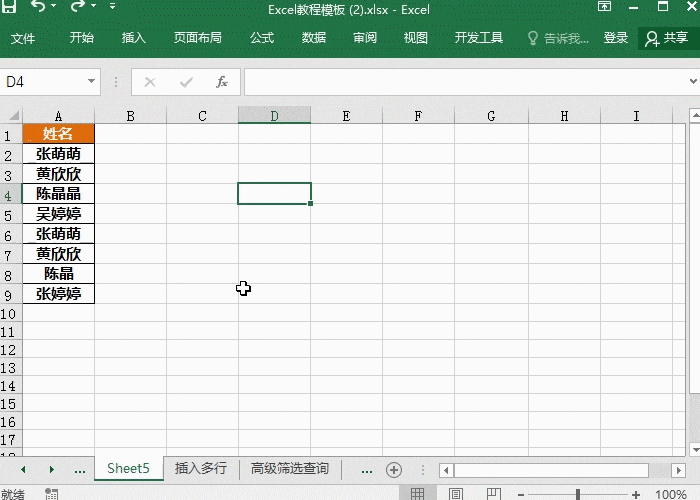Click the cancel X in formula bar
The height and width of the screenshot is (500, 700).
[150, 82]
